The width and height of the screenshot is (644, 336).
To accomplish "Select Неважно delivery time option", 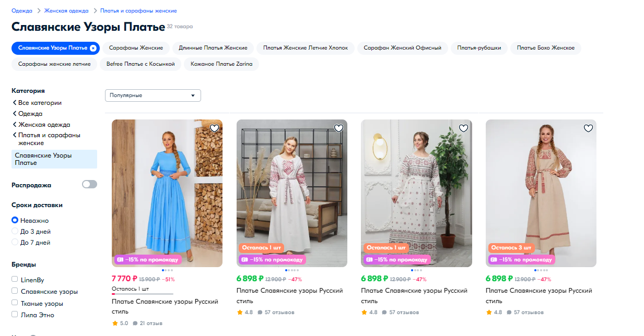I will 15,220.
